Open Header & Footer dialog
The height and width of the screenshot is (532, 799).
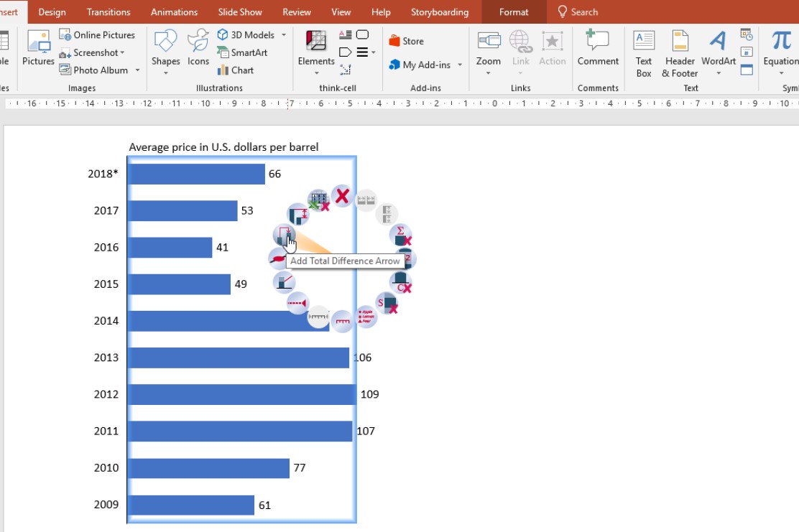[680, 54]
